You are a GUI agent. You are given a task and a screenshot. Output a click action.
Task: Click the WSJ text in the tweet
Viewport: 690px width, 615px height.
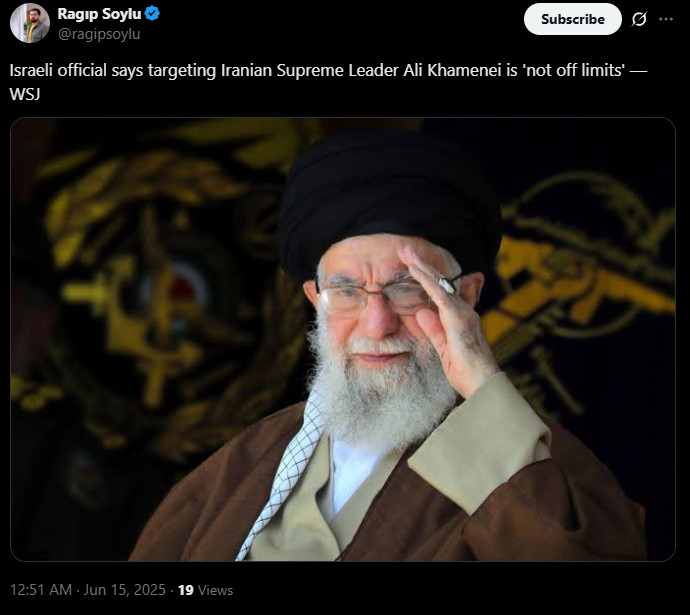(25, 94)
